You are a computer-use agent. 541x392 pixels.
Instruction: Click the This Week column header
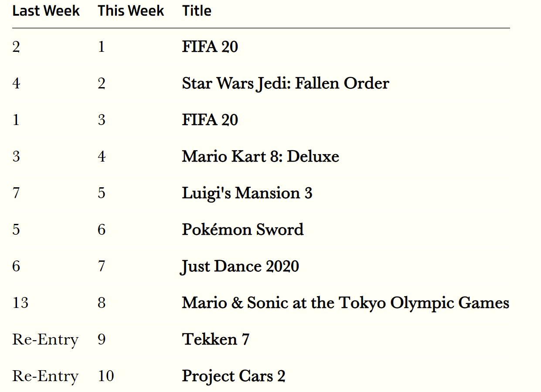[x=131, y=11]
